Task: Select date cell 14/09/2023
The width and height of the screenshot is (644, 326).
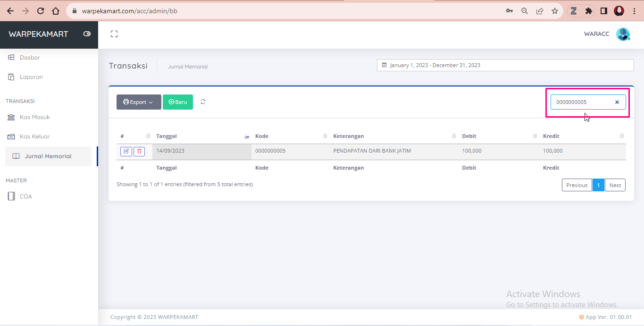Action: click(202, 151)
